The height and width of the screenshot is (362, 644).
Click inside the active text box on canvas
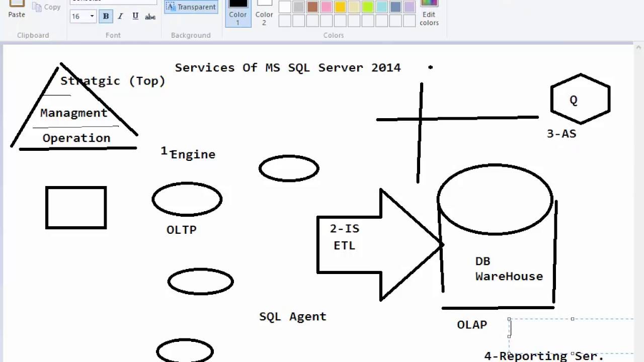pos(571,336)
